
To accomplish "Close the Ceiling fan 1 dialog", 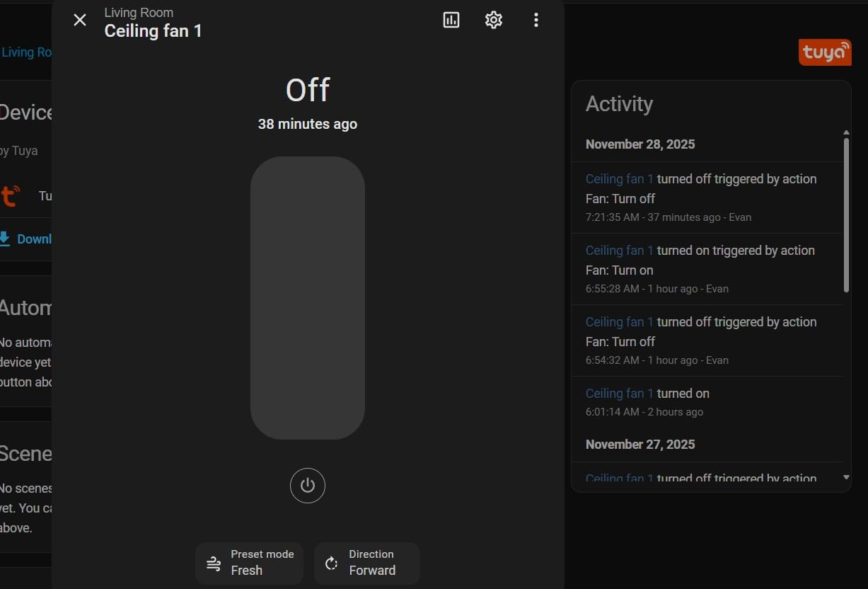I will pos(80,20).
